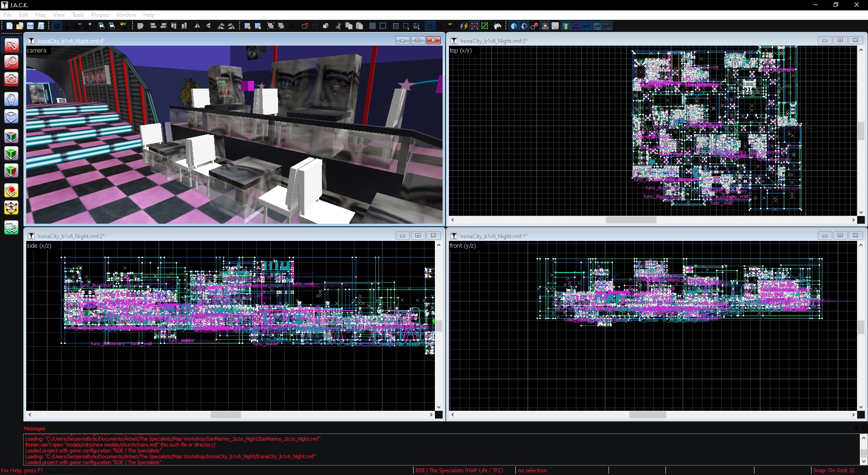
Task: Activate the Vertex manipulation tool
Action: 11,208
